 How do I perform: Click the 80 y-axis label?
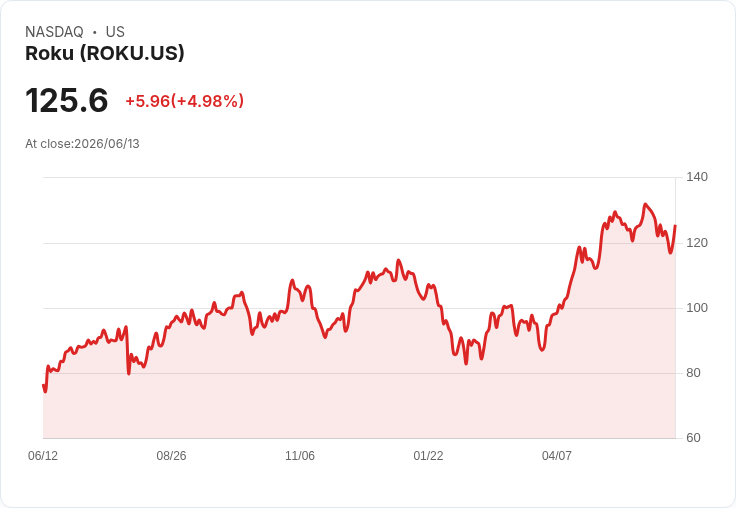click(693, 373)
